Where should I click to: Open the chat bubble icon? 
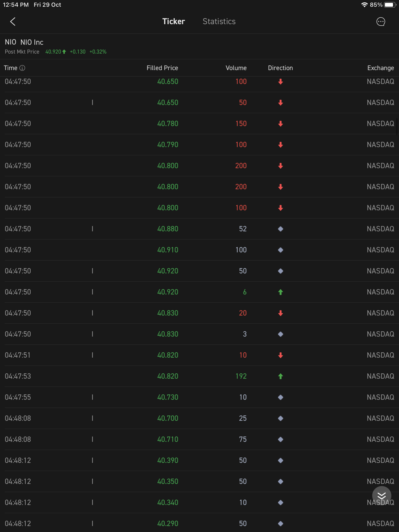point(381,21)
